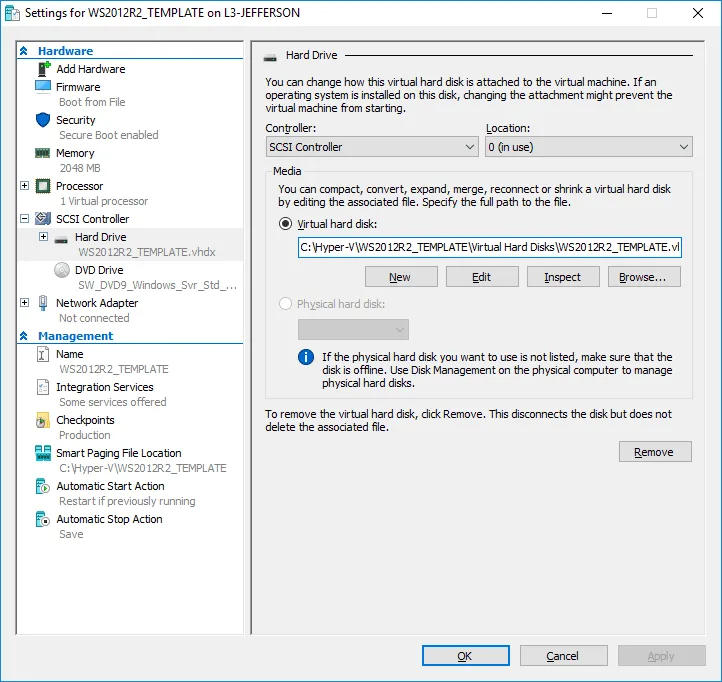Viewport: 722px width, 682px height.
Task: Click the Security shield icon
Action: click(43, 120)
